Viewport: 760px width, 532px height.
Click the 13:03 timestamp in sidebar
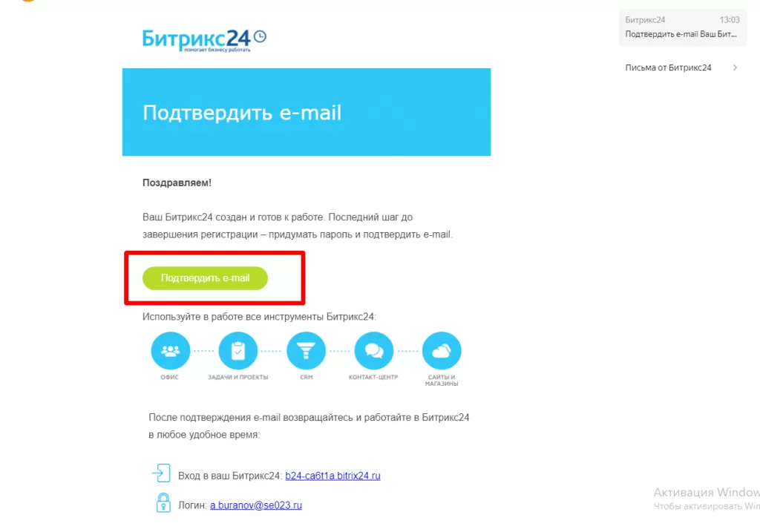click(730, 20)
